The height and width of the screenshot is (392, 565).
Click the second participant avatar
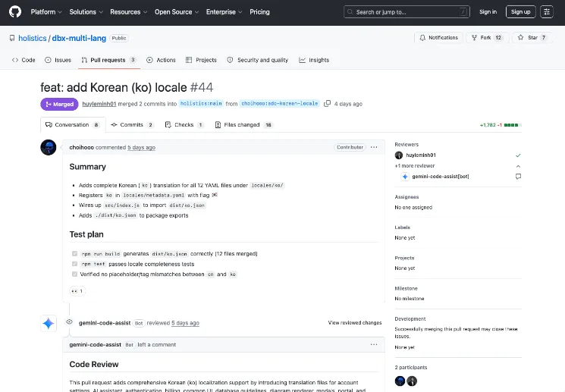412,381
